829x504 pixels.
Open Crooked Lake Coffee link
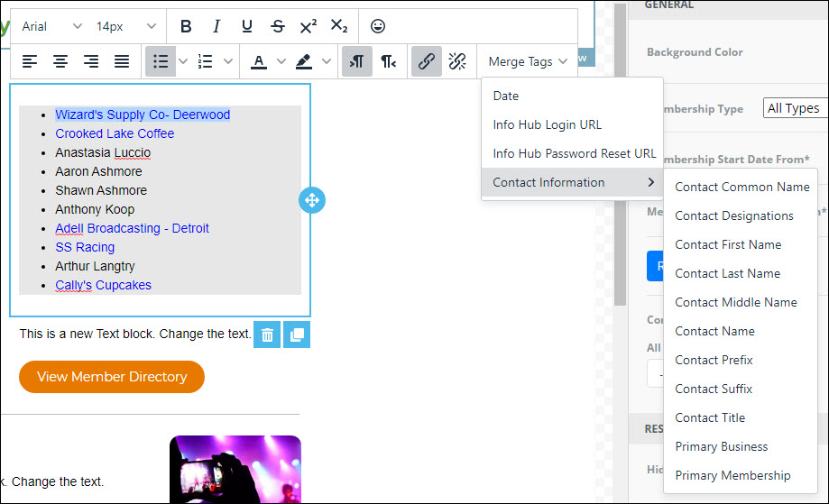(x=115, y=133)
